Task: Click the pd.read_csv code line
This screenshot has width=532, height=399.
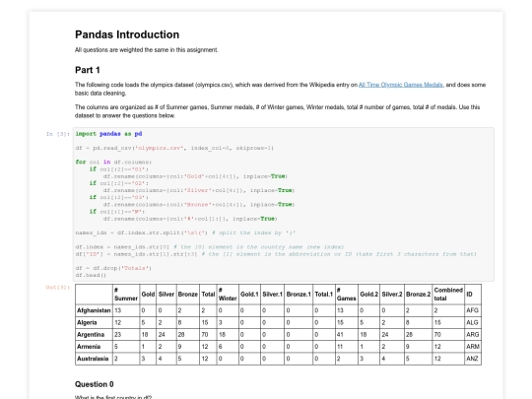Action: point(174,148)
